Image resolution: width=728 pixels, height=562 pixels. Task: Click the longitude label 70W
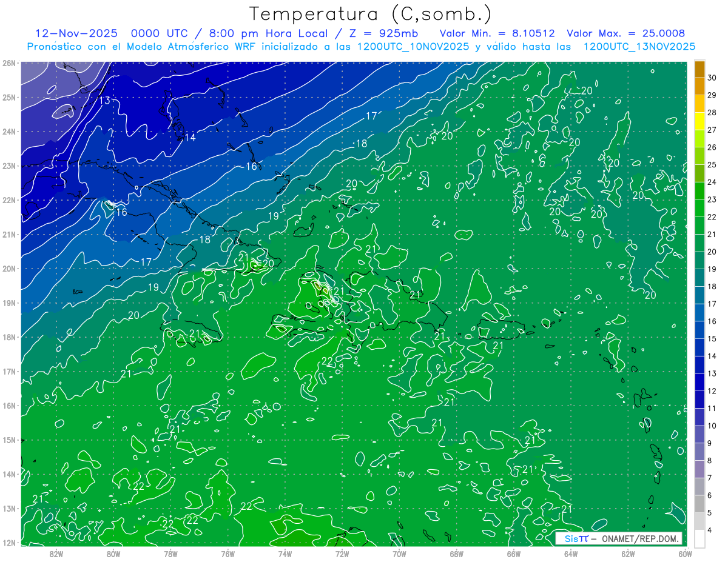tap(399, 554)
